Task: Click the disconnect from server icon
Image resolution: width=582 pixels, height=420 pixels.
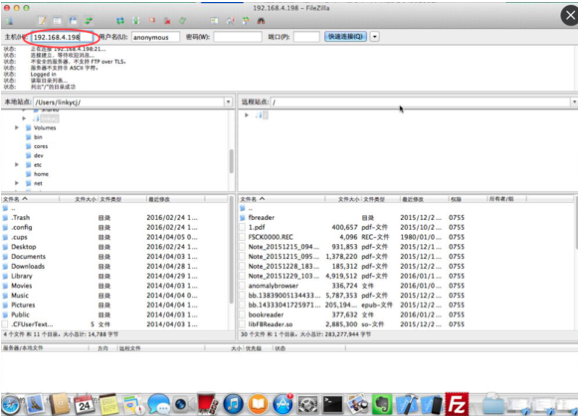Action: click(x=167, y=21)
